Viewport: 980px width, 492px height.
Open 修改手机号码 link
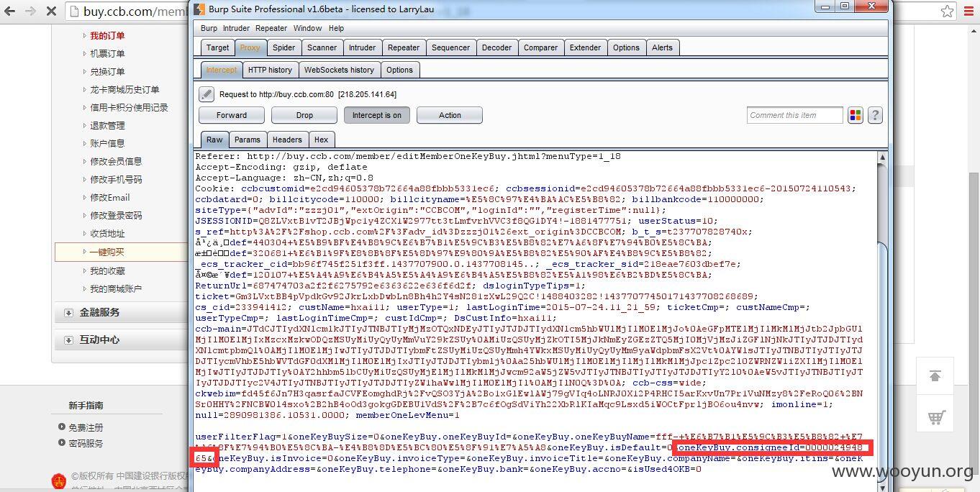116,180
